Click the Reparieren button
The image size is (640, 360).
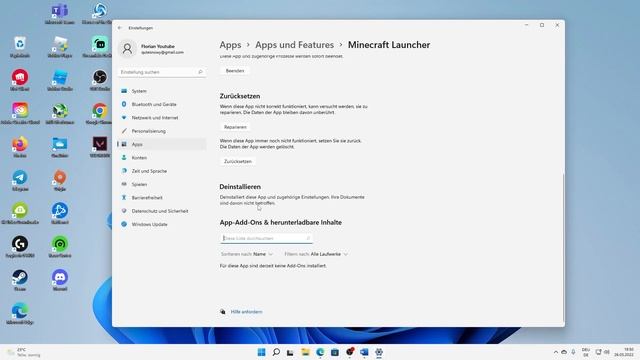coord(235,127)
